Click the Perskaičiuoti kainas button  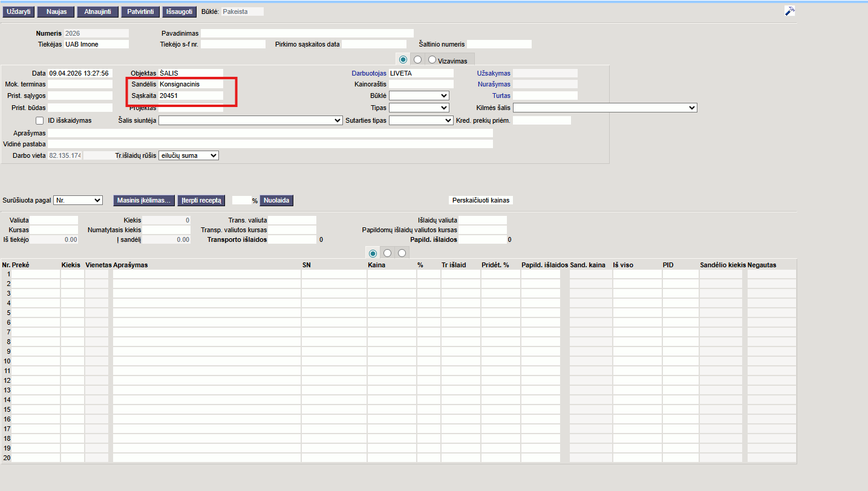click(x=481, y=200)
